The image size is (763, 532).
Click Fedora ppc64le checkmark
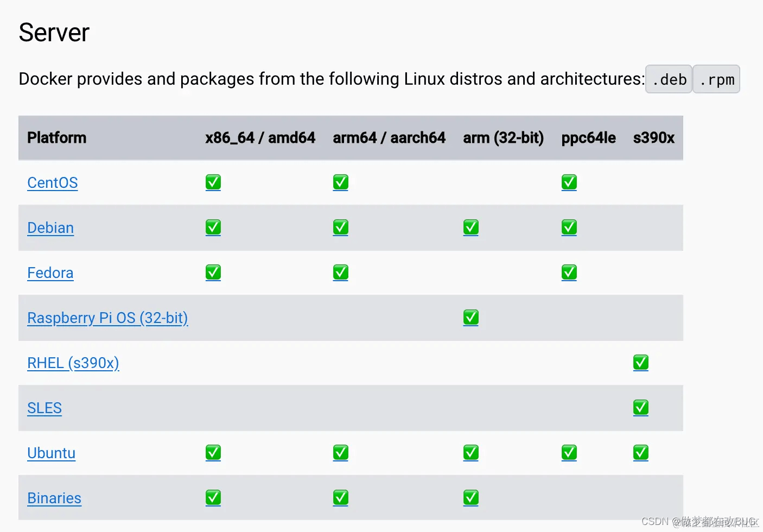pos(569,273)
